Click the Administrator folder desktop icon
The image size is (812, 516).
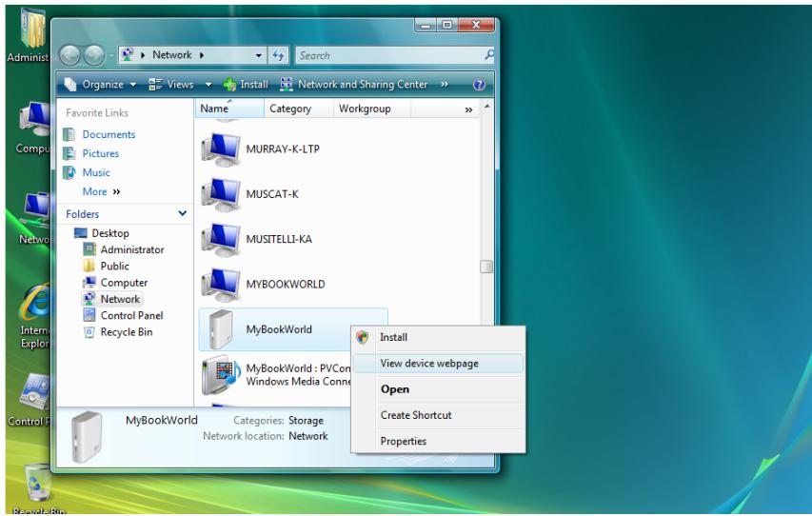[33, 29]
